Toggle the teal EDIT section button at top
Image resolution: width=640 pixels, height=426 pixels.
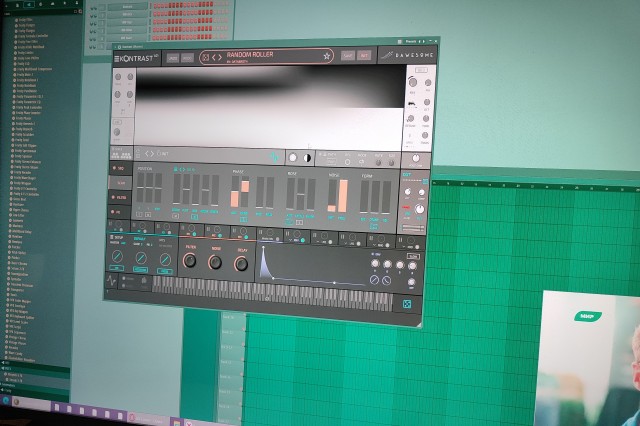tap(425, 181)
